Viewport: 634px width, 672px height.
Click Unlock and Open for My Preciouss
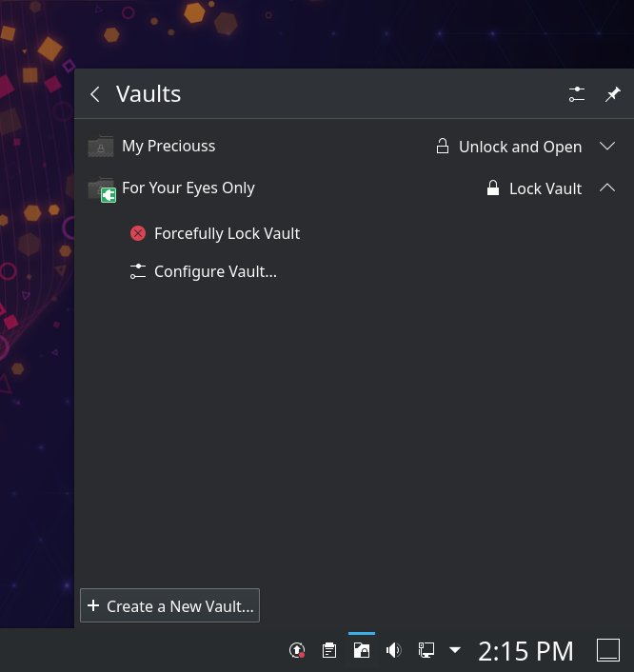point(509,147)
